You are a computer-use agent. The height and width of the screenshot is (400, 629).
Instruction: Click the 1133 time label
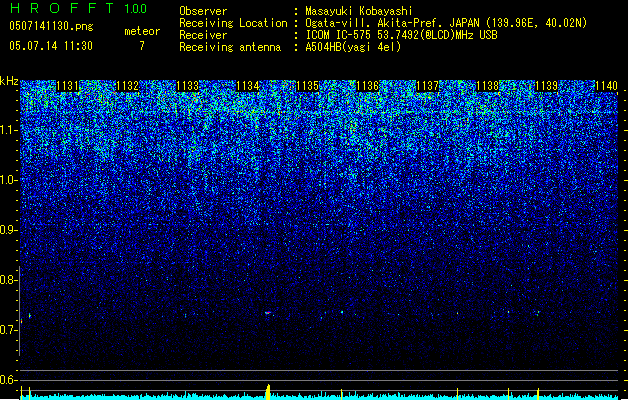pyautogui.click(x=187, y=86)
